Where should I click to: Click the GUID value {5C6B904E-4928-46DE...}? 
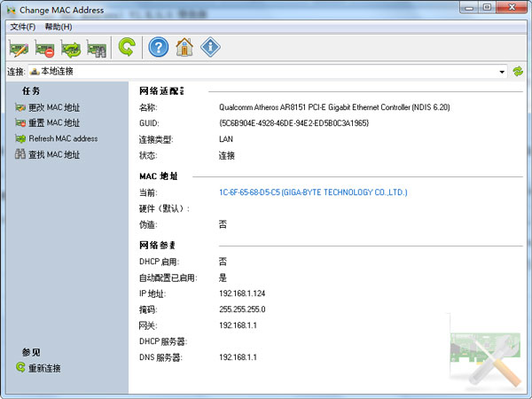pyautogui.click(x=293, y=123)
